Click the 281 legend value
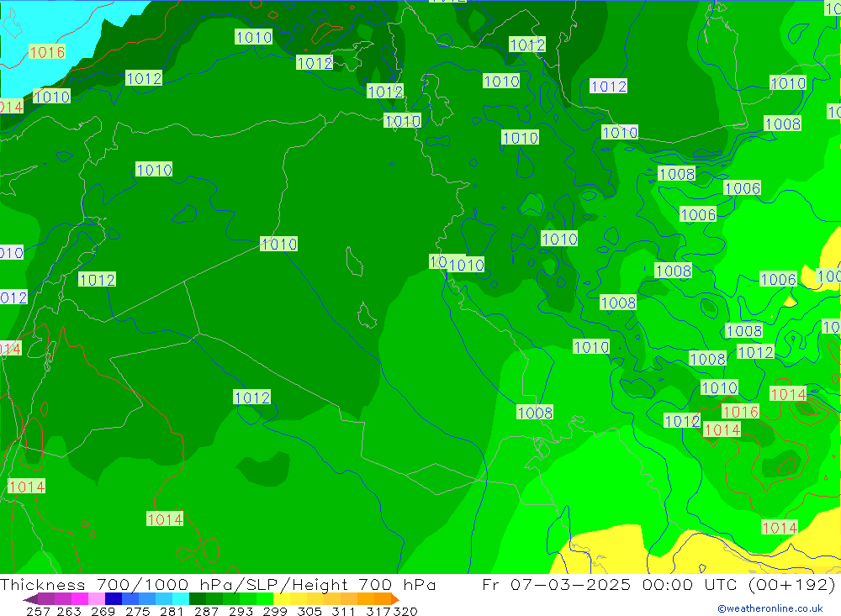 [x=172, y=611]
